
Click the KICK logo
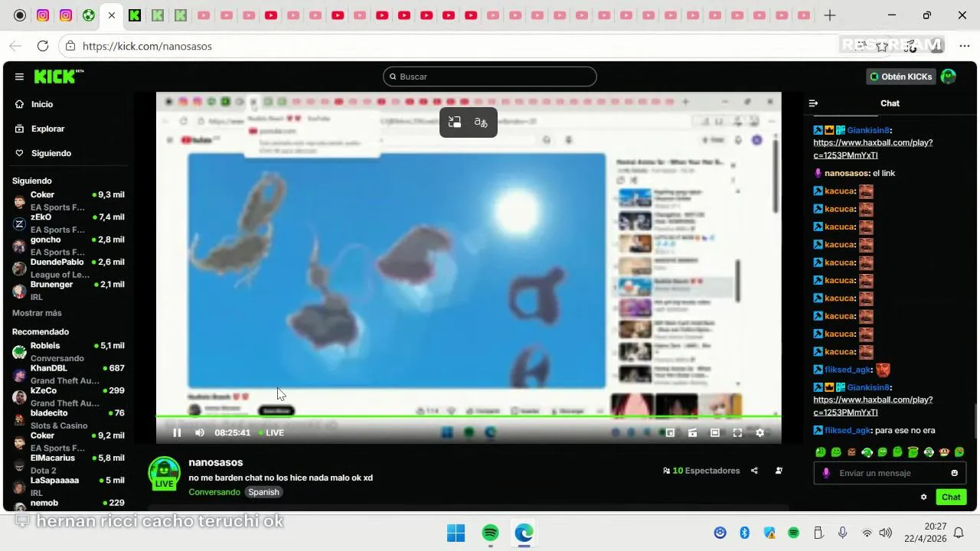[58, 77]
